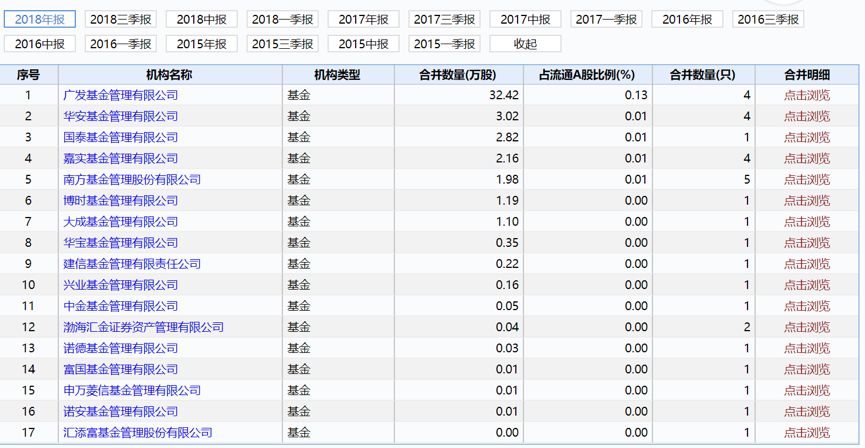Viewport: 865px width, 448px height.
Task: Click 点击浏览 in the 华安基金 row
Action: tap(807, 116)
